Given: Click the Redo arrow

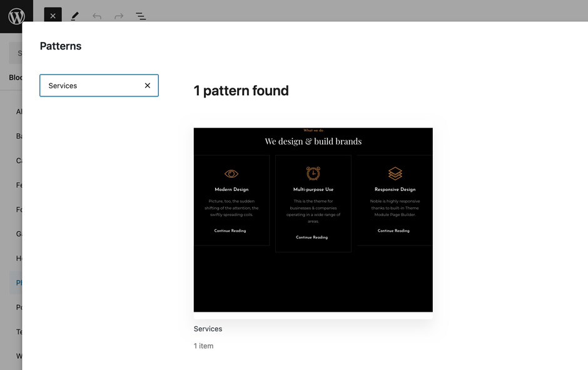Looking at the screenshot, I should (119, 16).
